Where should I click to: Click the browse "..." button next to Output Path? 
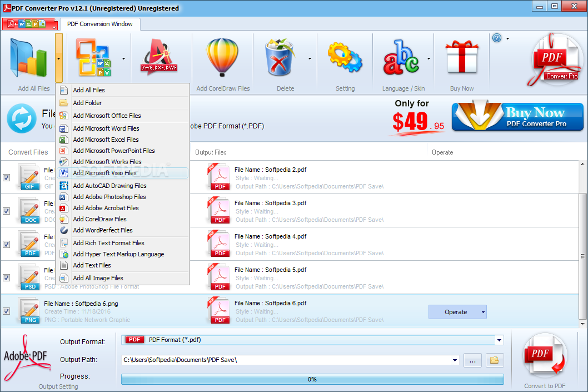pos(472,360)
